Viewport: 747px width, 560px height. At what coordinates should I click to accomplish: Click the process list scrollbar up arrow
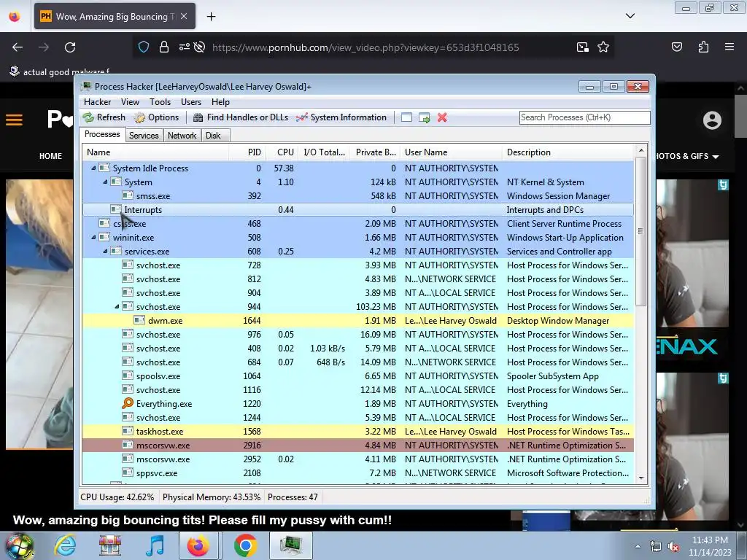click(640, 150)
